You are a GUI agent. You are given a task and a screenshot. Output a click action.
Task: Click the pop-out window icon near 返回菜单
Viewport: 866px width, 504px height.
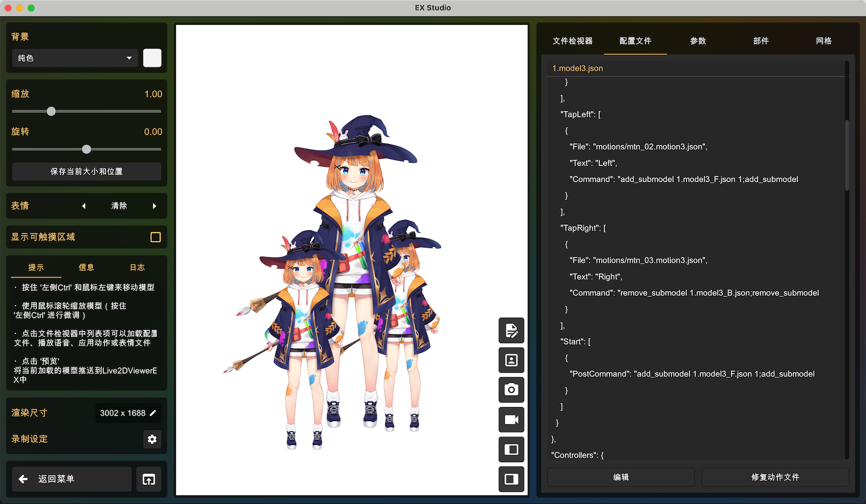click(x=149, y=479)
